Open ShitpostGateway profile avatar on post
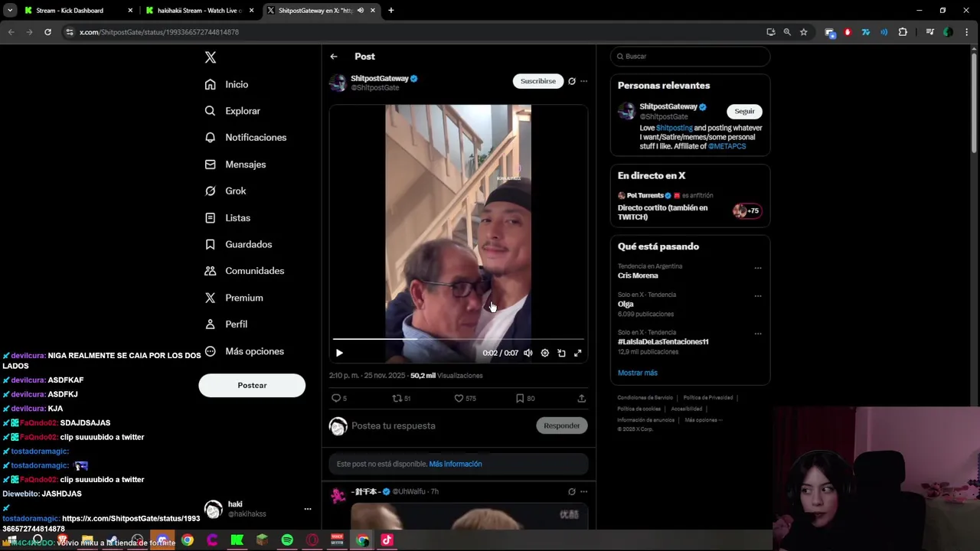The height and width of the screenshot is (551, 980). [338, 83]
